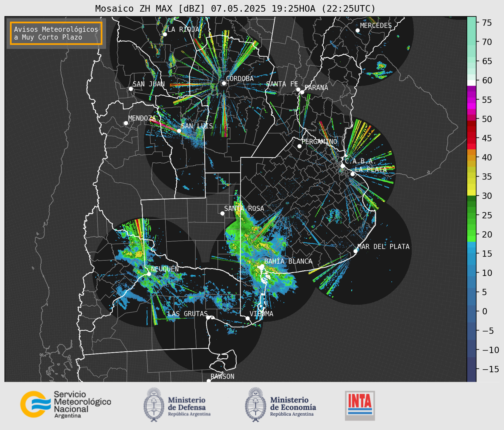Click the LA PLATA city marker dot
504x430 pixels.
(353, 174)
